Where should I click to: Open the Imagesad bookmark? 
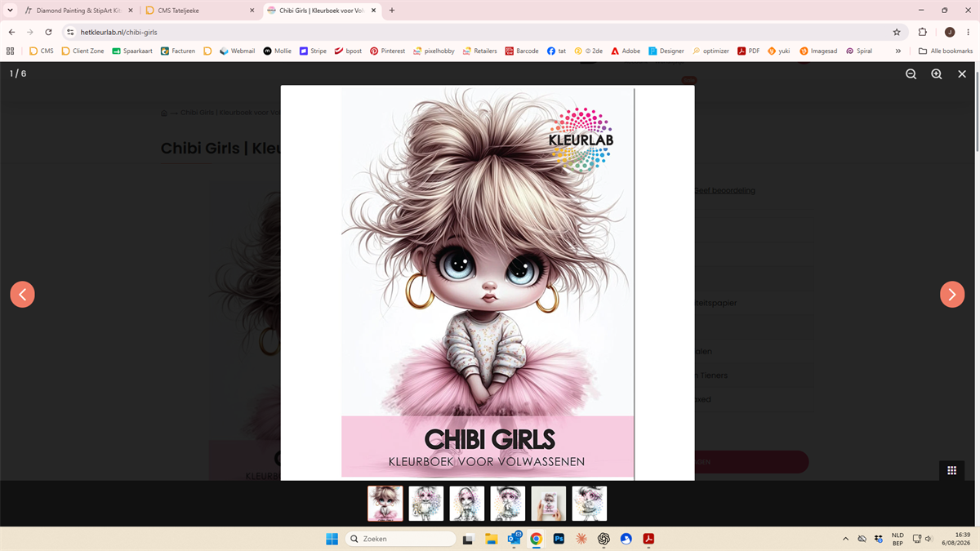pos(817,51)
